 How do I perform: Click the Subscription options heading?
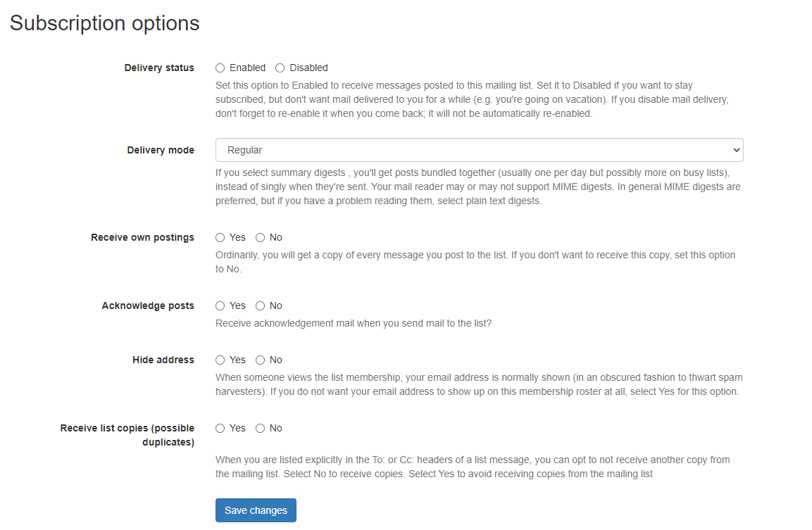(105, 23)
